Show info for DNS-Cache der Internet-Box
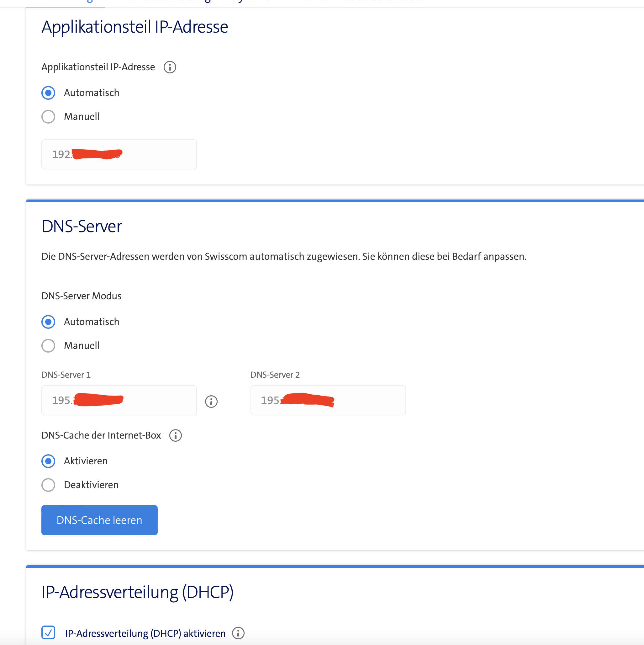The width and height of the screenshot is (644, 645). click(176, 435)
